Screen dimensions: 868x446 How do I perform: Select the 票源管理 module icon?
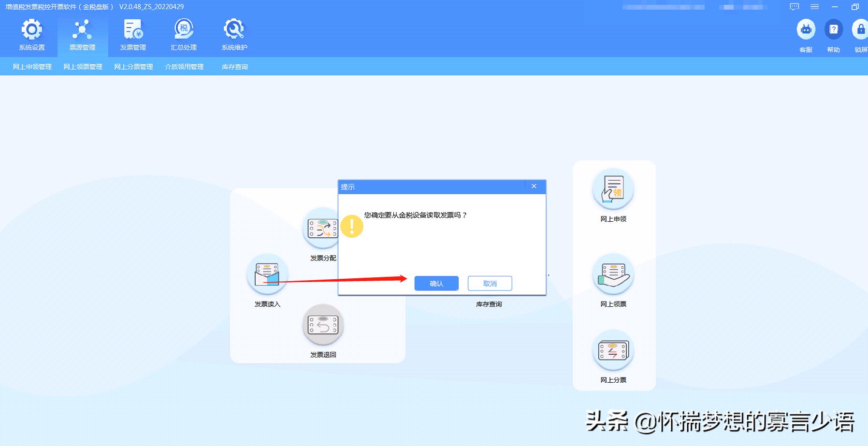82,34
